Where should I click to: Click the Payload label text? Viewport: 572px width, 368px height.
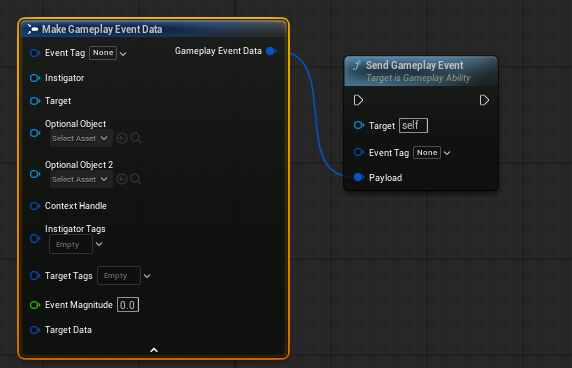click(385, 178)
